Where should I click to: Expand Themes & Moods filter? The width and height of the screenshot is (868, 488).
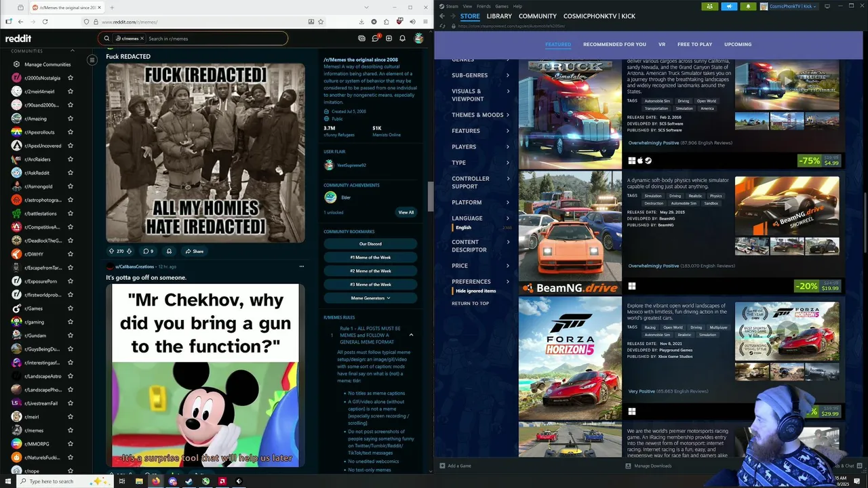point(480,115)
